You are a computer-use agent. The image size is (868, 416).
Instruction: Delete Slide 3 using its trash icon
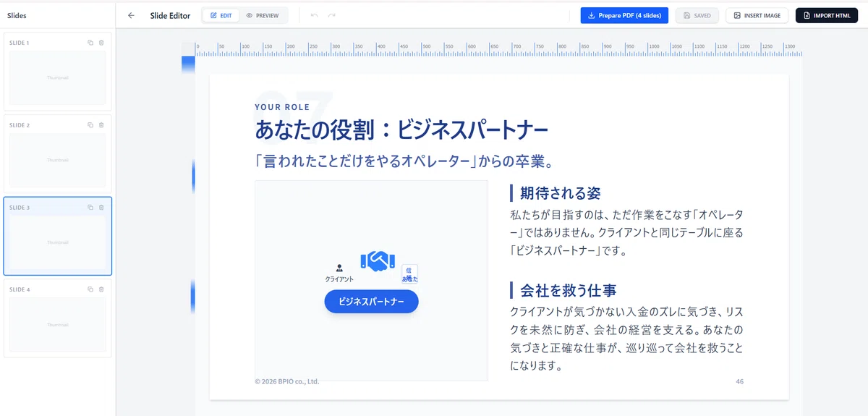click(x=101, y=208)
